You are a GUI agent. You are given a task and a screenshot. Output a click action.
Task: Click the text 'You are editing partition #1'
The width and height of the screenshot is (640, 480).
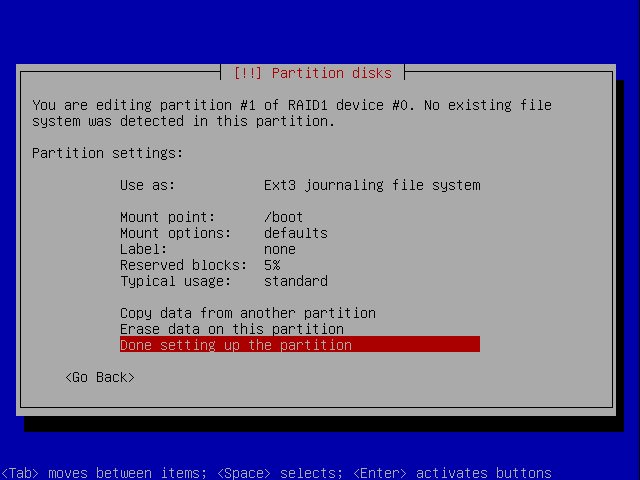pos(144,105)
